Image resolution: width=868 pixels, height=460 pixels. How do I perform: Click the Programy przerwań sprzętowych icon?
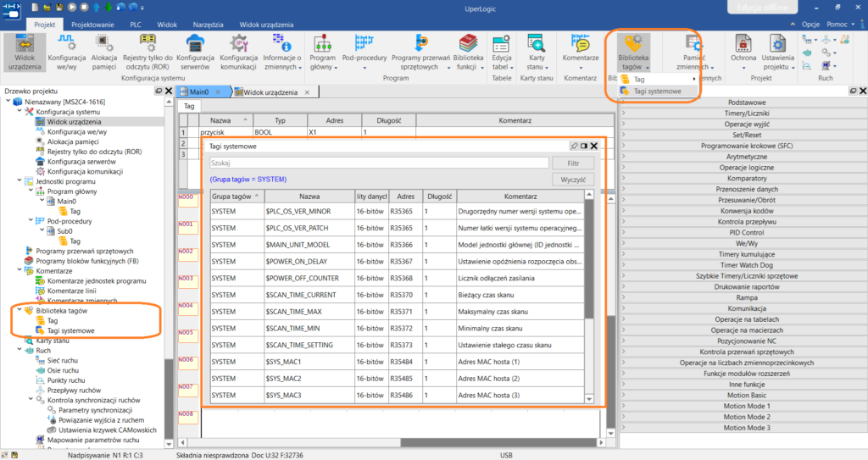[420, 43]
